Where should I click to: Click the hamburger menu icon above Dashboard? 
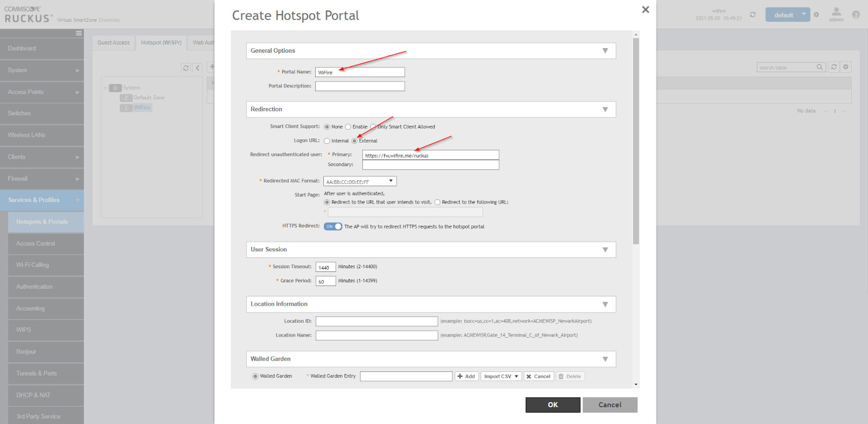coord(79,33)
